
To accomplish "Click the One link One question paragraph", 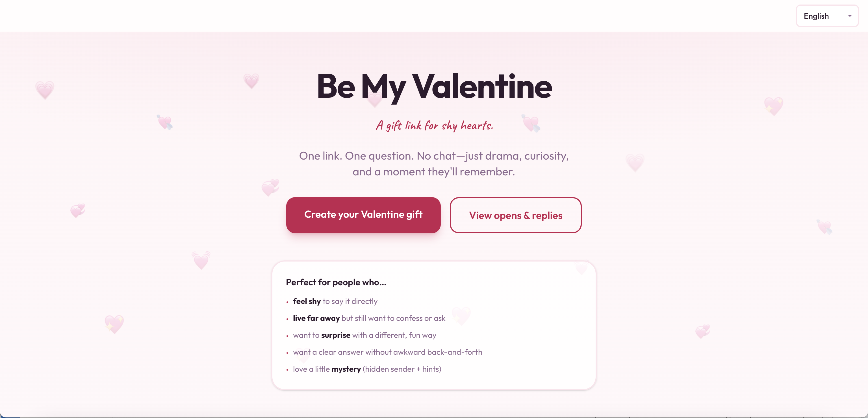I will tap(434, 164).
